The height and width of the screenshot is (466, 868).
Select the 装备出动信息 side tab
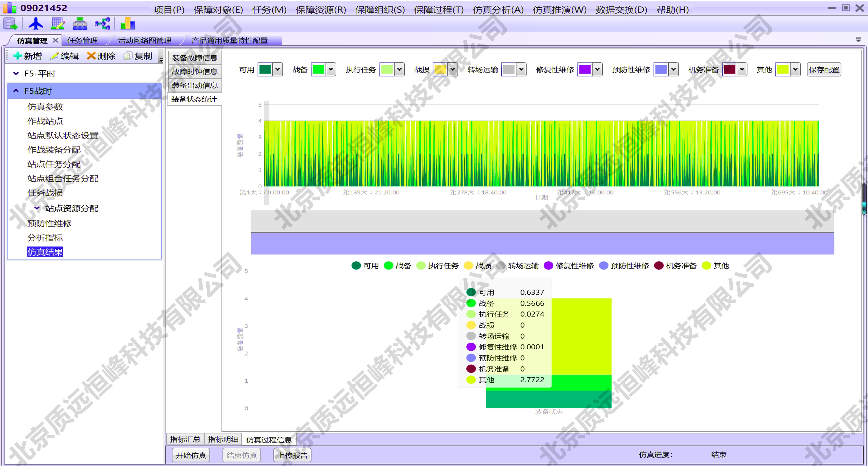(x=195, y=85)
